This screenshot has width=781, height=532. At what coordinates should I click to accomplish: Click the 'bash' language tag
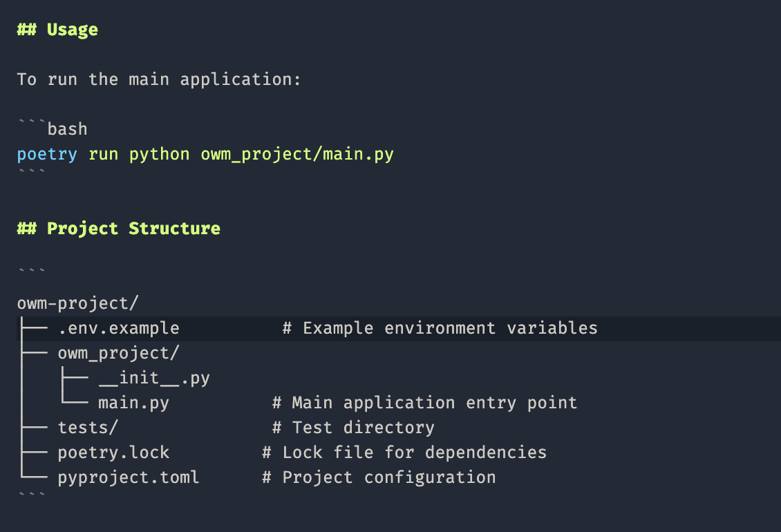point(67,129)
